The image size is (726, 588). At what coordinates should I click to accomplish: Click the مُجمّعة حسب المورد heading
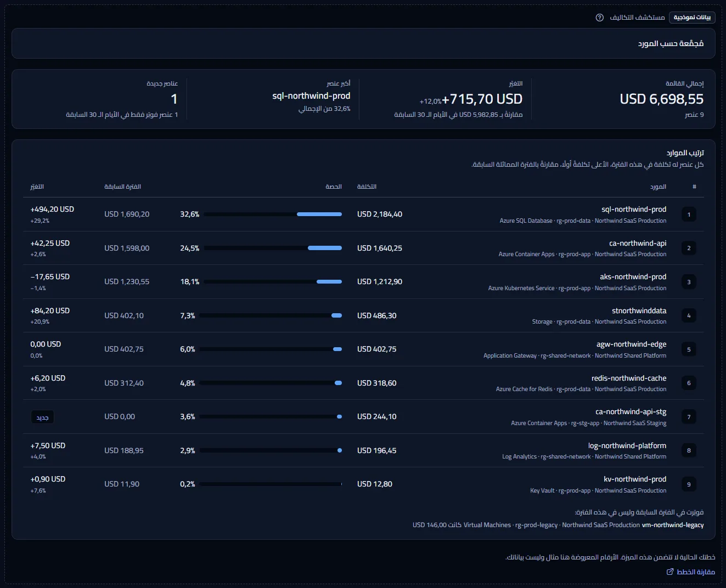coord(671,43)
